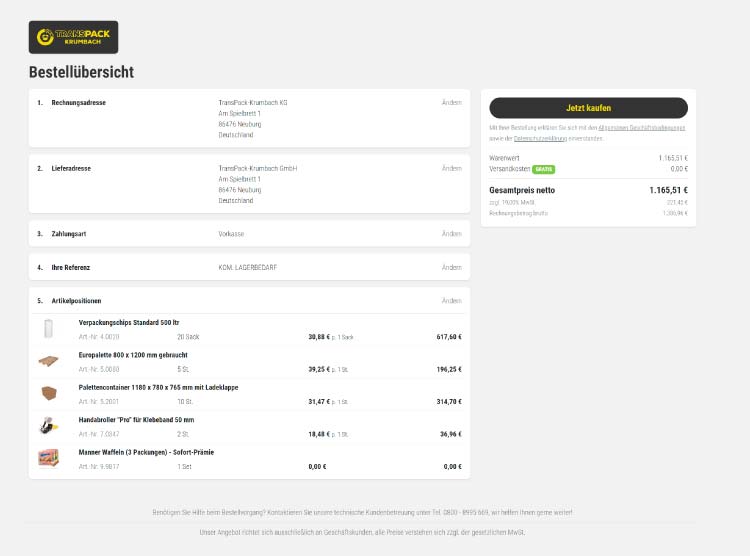Screen dimensions: 750x556
Task: Click the Verpackungschips product image
Action: [48, 329]
